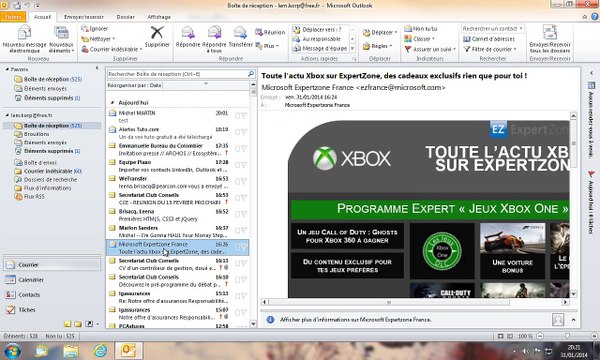The height and width of the screenshot is (360, 600).
Task: Toggle flag on Alertes Tuto.com message
Action: (244, 132)
